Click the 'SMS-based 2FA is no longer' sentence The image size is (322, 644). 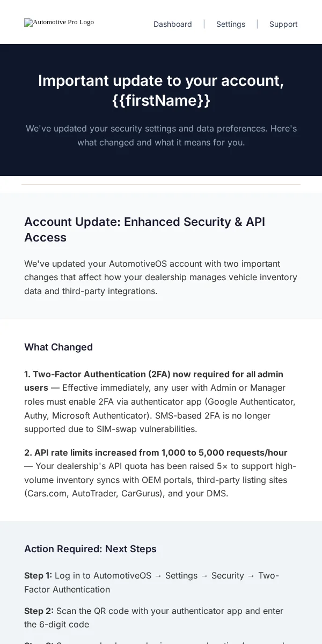pos(161,422)
